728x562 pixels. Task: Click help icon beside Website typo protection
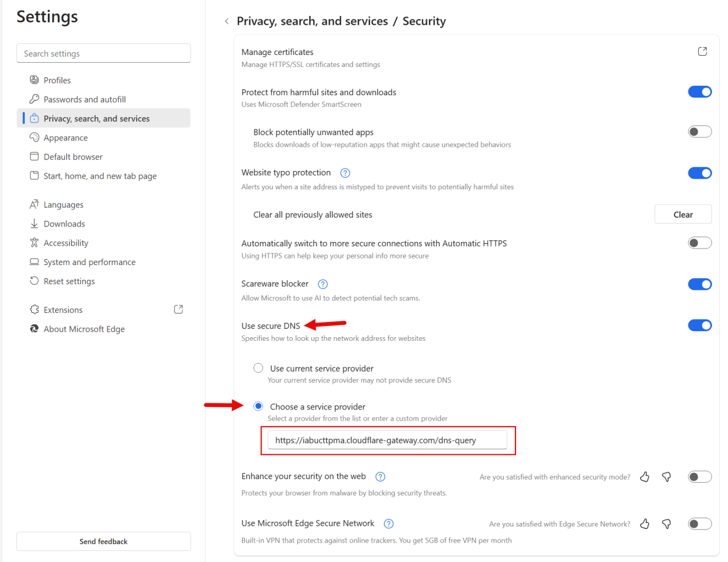(x=346, y=173)
